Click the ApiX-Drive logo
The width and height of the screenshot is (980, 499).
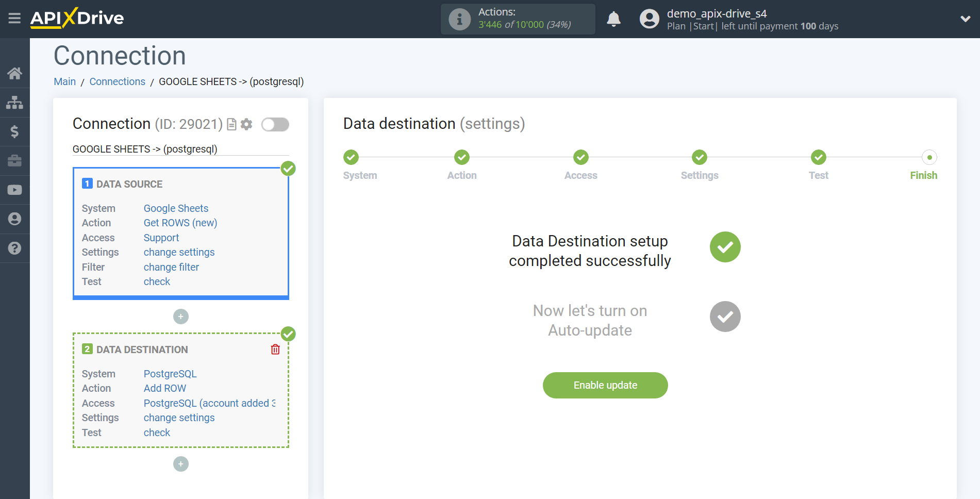click(x=77, y=18)
